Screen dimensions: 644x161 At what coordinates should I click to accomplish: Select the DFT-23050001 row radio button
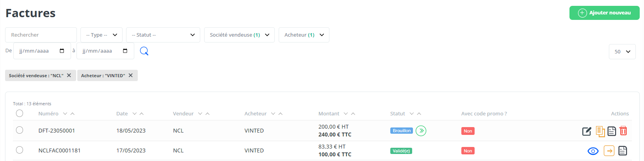pyautogui.click(x=20, y=130)
